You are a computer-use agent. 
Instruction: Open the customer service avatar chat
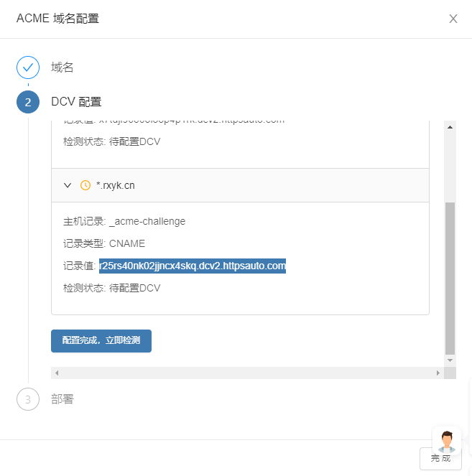click(447, 442)
